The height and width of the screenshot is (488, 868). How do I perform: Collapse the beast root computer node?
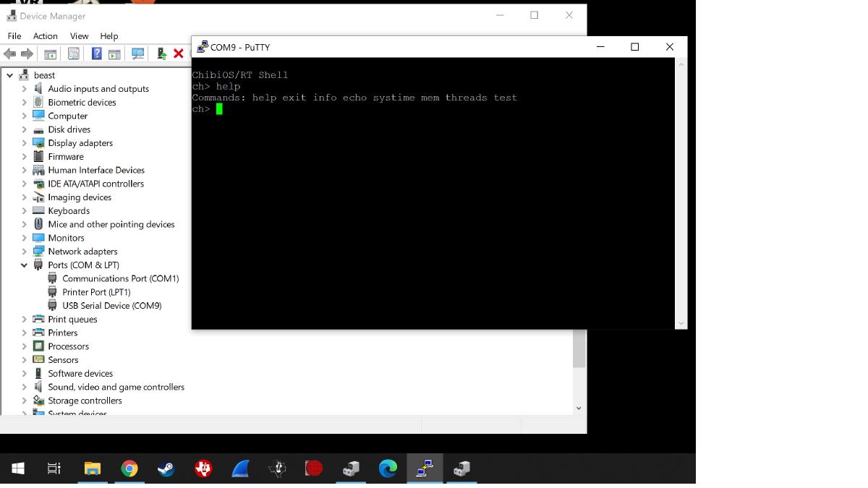click(10, 75)
